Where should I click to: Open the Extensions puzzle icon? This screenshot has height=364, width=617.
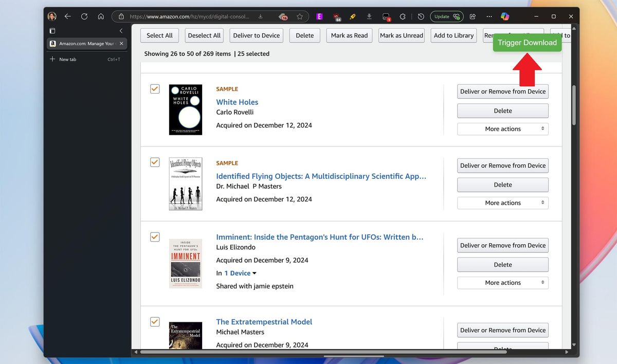pyautogui.click(x=403, y=16)
